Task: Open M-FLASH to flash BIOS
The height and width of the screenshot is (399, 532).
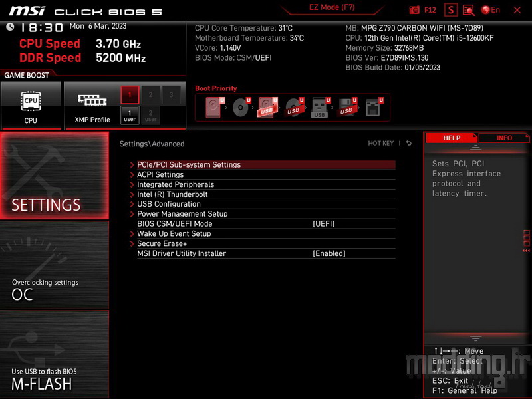Action: pyautogui.click(x=55, y=354)
